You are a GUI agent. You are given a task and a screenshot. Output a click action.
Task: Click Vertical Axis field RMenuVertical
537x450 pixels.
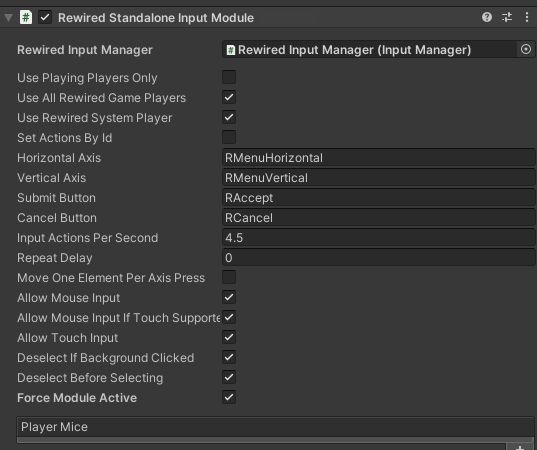coord(378,177)
